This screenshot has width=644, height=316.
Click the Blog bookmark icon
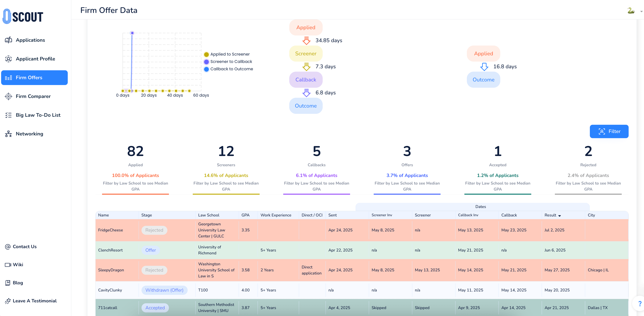point(8,283)
